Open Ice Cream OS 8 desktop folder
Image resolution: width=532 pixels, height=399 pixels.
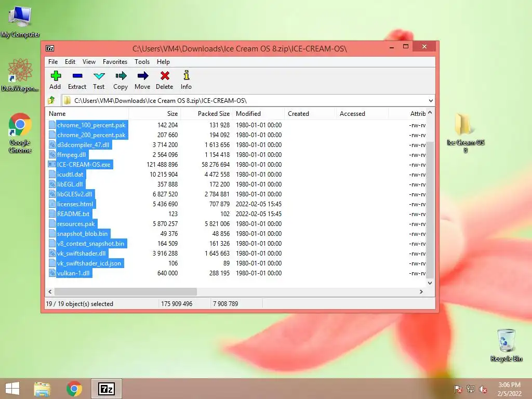465,133
